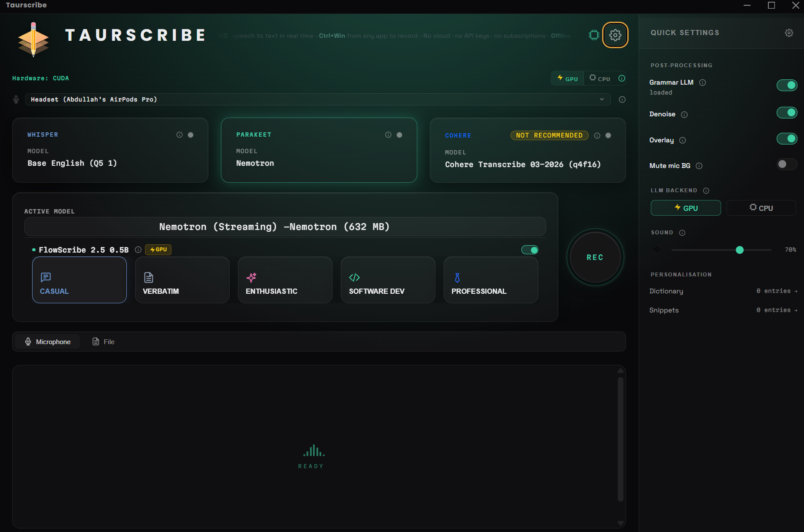
Task: Open the Active Model selector
Action: click(285, 227)
